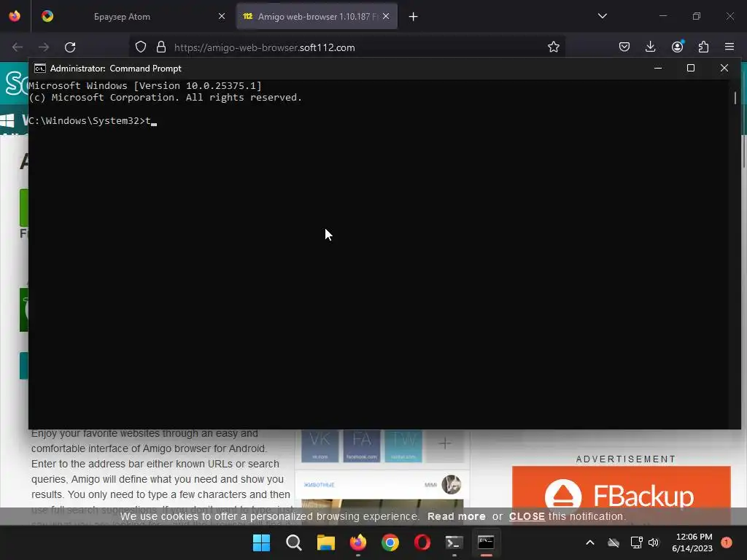This screenshot has width=747, height=560.
Task: Click the Read more cookie link
Action: click(457, 517)
